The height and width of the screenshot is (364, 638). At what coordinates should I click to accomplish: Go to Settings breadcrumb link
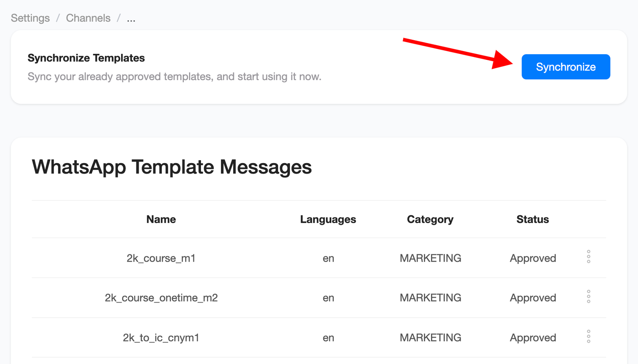tap(30, 18)
